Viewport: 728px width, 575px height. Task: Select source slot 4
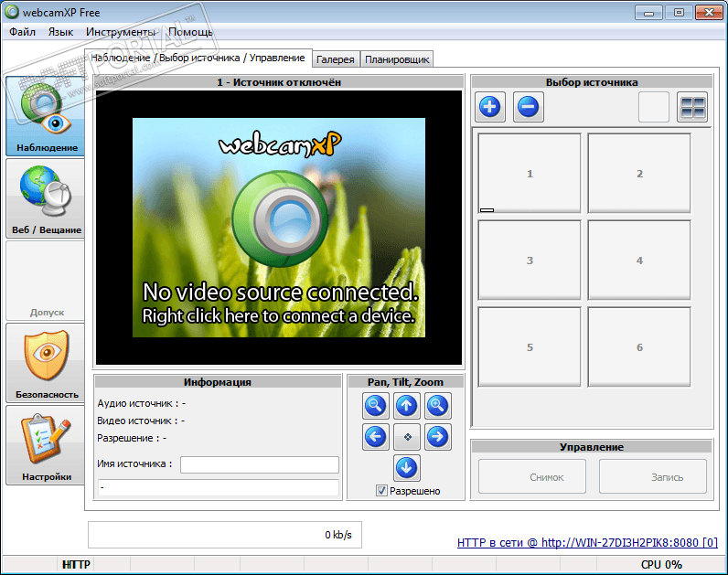pyautogui.click(x=639, y=260)
